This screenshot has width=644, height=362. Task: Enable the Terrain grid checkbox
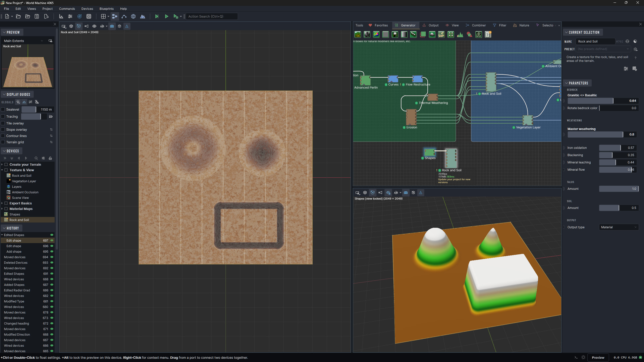click(3, 142)
